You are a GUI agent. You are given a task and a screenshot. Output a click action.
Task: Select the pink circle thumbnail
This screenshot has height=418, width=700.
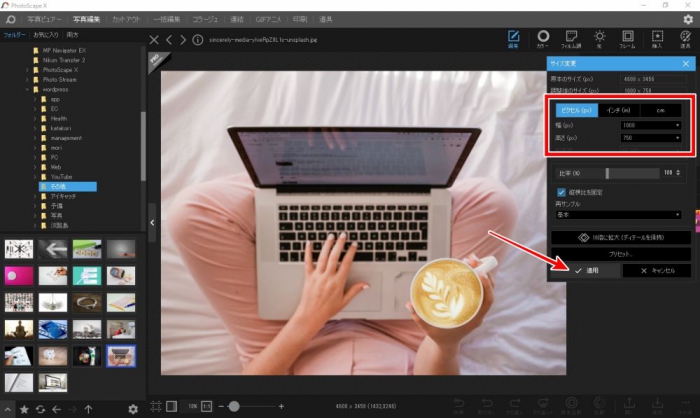tap(19, 276)
